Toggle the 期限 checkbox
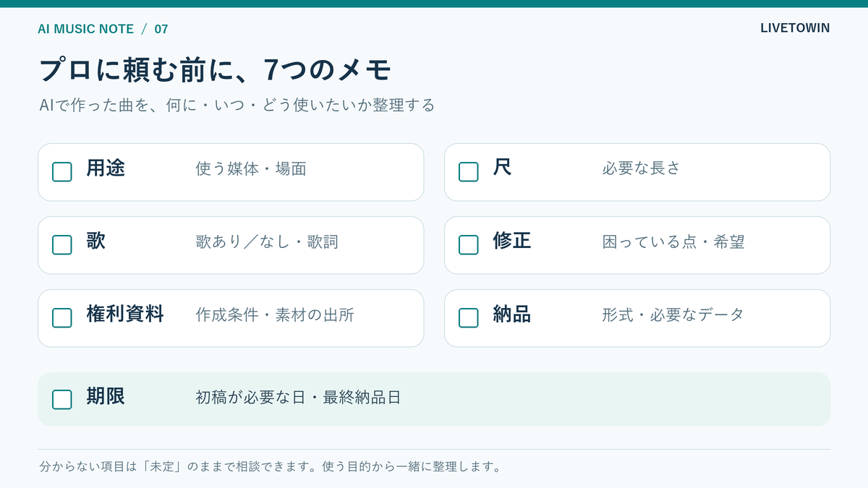868x488 pixels. tap(62, 400)
